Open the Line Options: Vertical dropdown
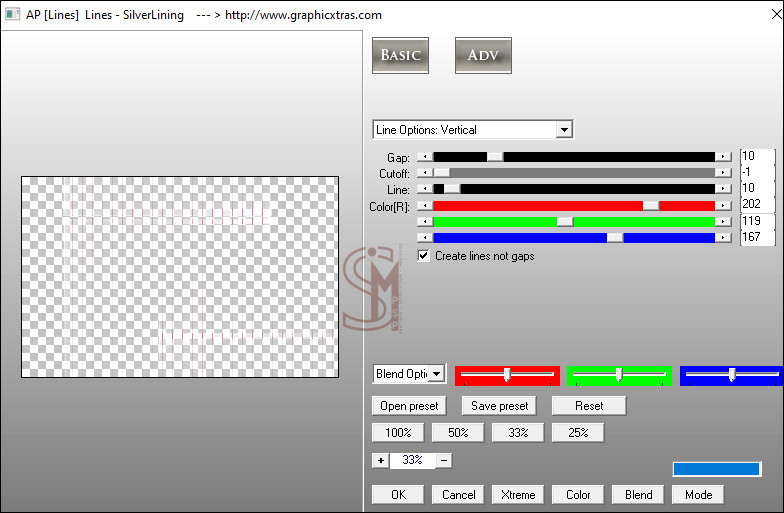 [x=564, y=130]
